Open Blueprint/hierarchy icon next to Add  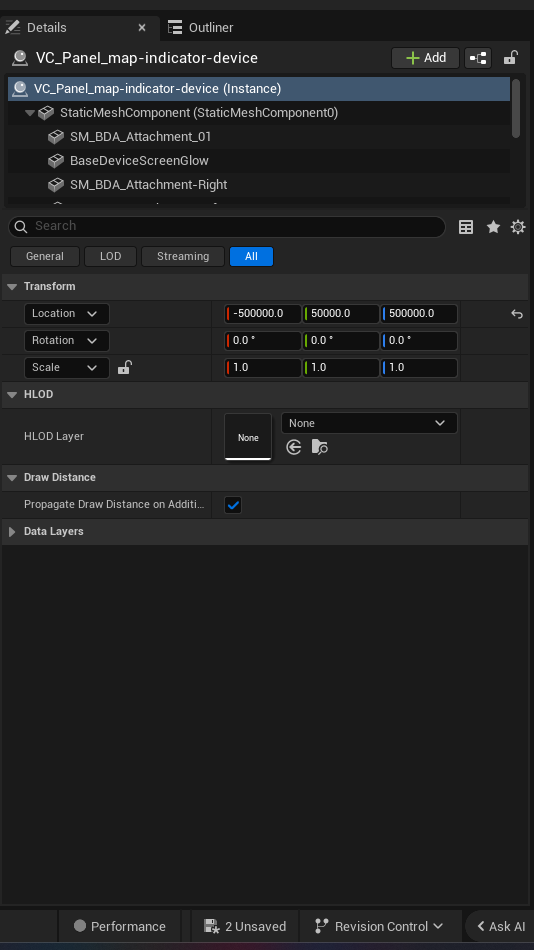point(478,58)
